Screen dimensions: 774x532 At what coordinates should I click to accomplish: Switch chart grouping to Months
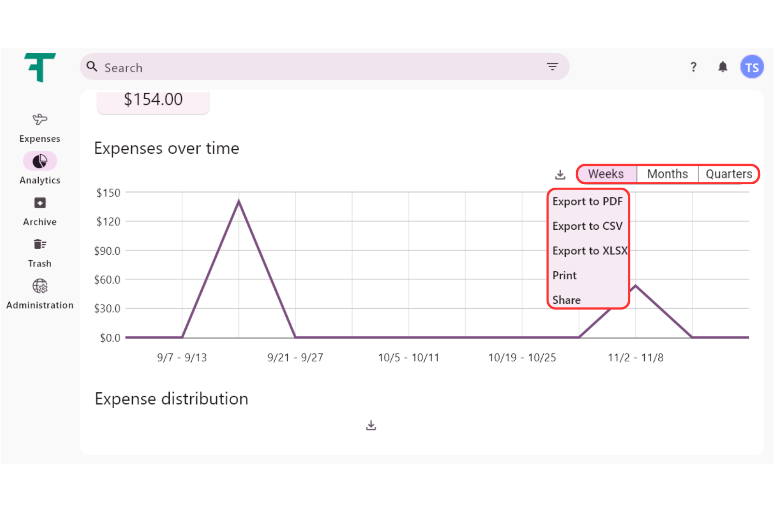click(667, 174)
